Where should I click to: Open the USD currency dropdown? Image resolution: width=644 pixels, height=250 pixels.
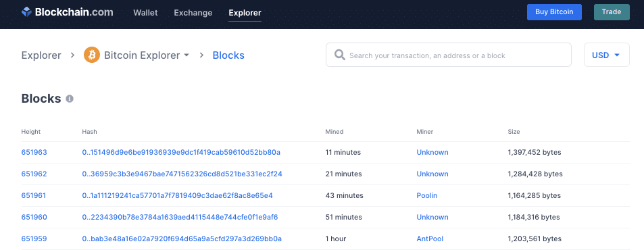click(607, 55)
